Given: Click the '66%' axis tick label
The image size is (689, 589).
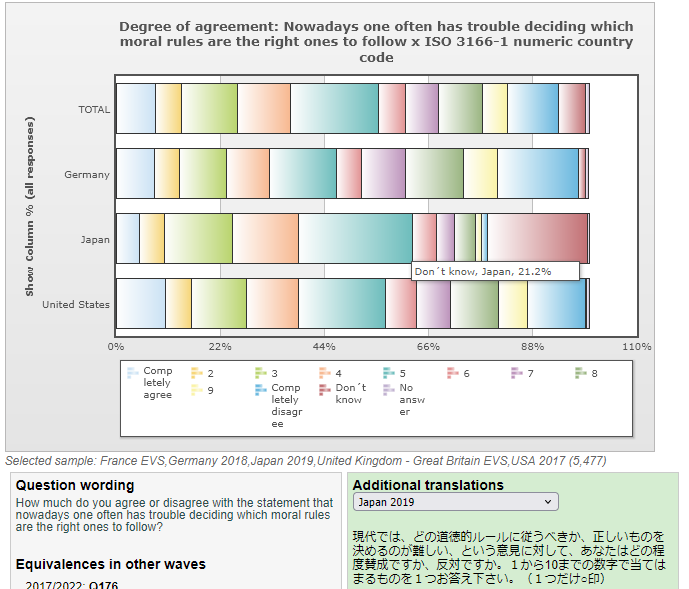Looking at the screenshot, I should pos(428,346).
